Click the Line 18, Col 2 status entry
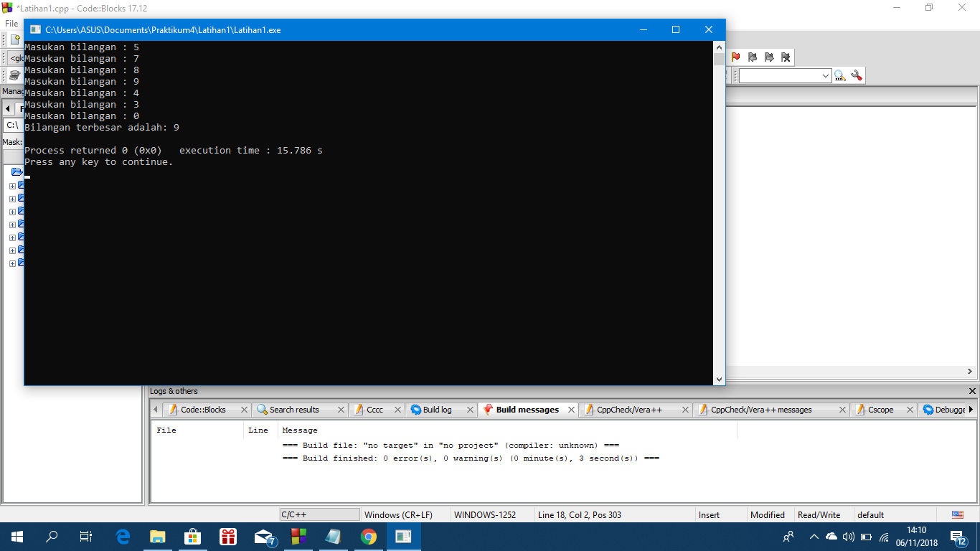This screenshot has height=551, width=980. click(x=579, y=514)
